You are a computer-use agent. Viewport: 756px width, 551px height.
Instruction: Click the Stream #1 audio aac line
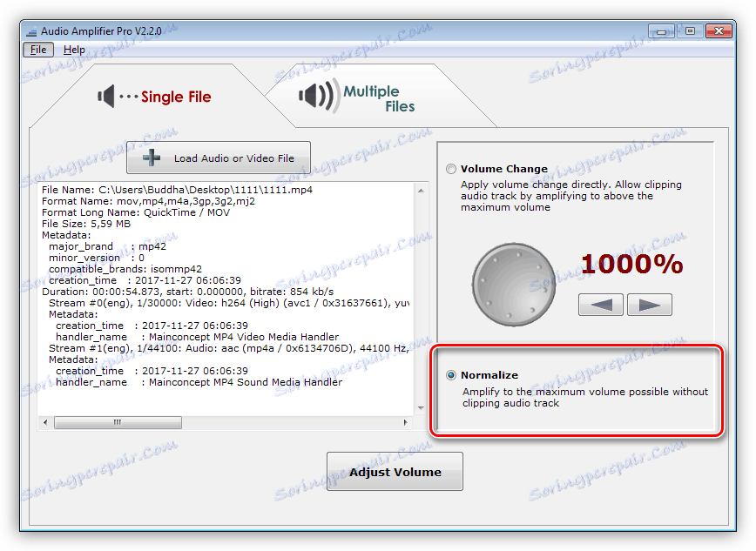tap(229, 348)
